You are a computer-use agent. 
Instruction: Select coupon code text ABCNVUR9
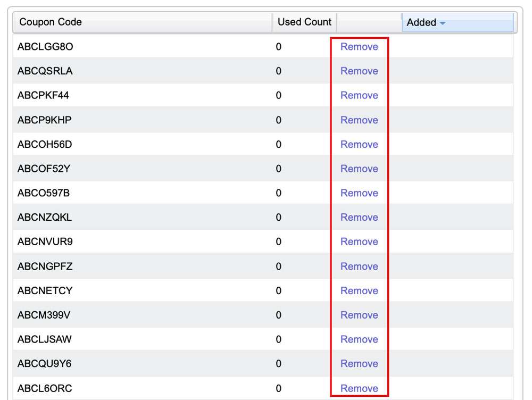pyautogui.click(x=45, y=242)
